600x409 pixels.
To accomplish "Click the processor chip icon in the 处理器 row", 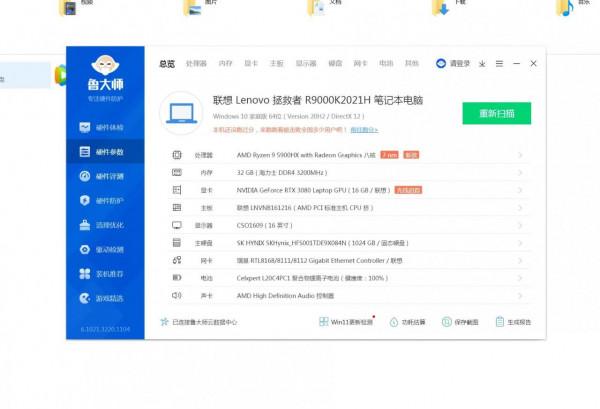I will [x=177, y=155].
